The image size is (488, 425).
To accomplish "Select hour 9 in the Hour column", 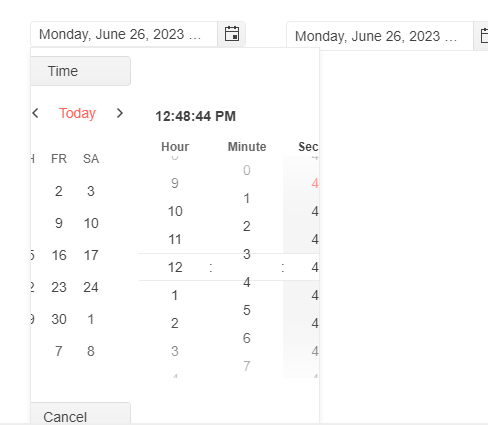I will tap(175, 183).
